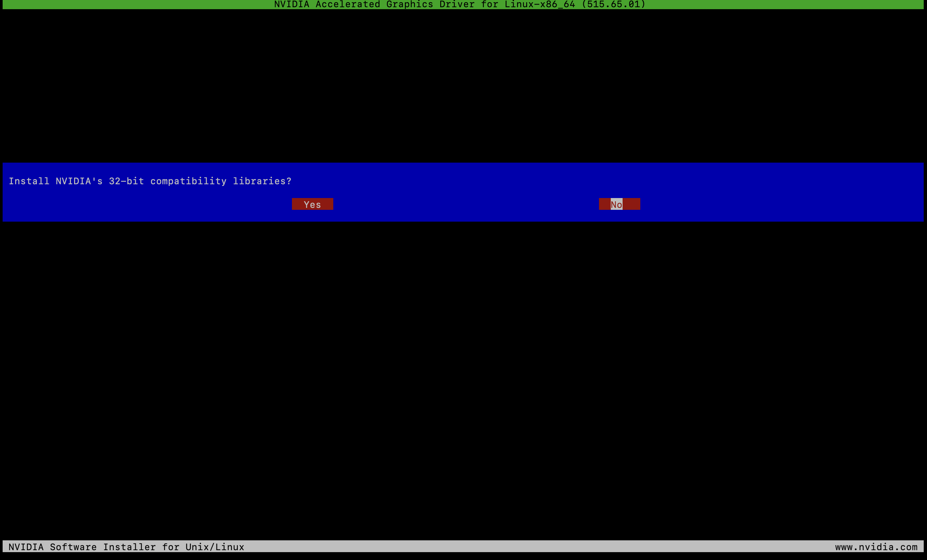Click 'Unix/Linux' in the gray status bar

point(215,547)
